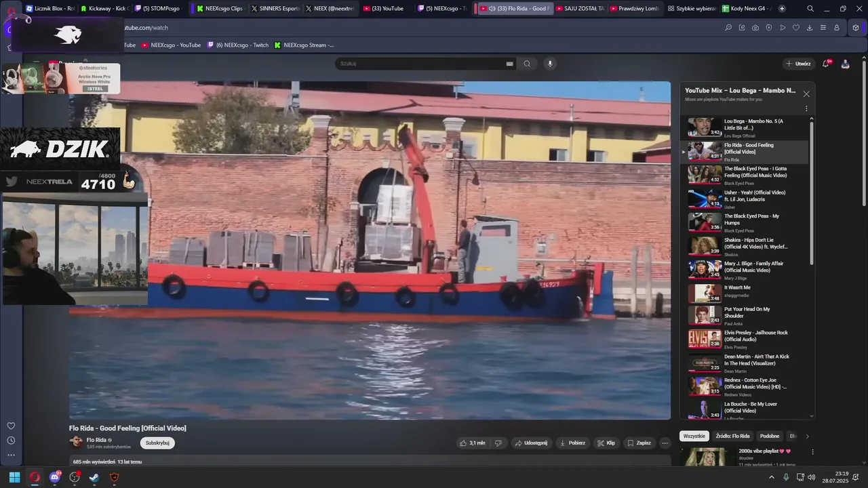The image size is (868, 488).
Task: Open sidebar bookmarks heart icon
Action: [11, 426]
